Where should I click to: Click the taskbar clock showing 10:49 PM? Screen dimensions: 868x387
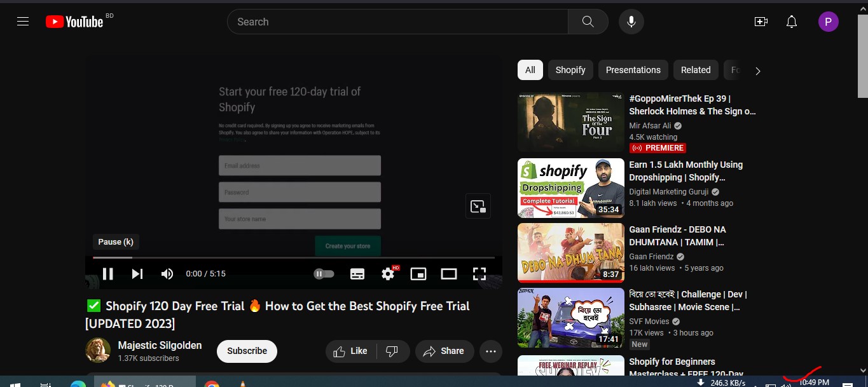pos(814,383)
